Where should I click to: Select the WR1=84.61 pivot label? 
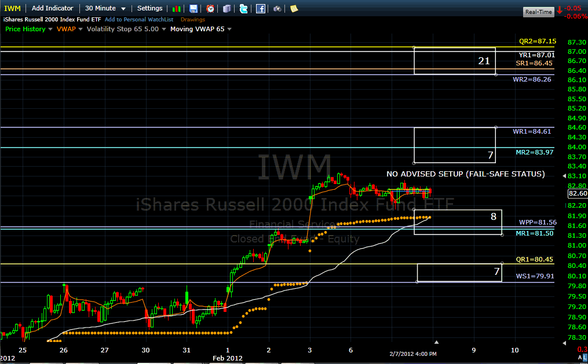click(532, 131)
